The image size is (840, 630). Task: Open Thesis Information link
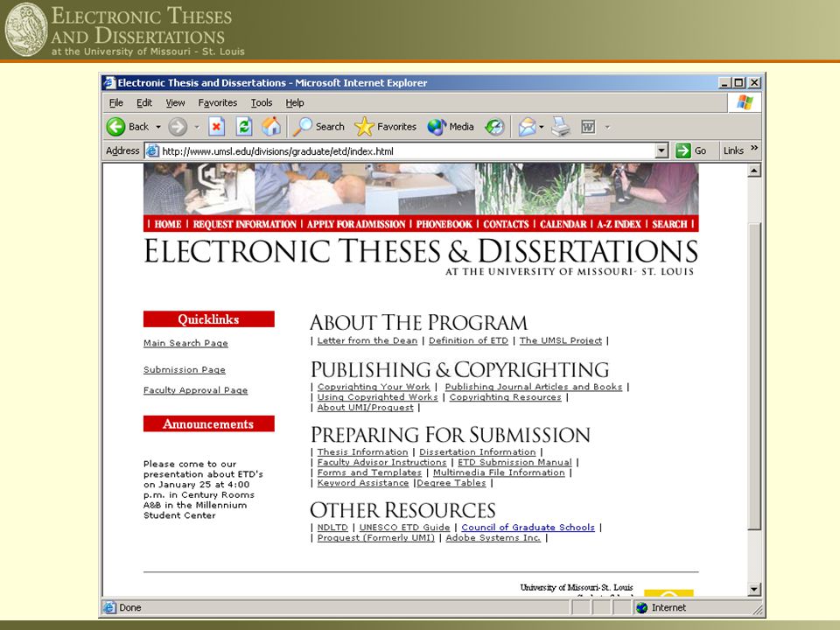362,451
